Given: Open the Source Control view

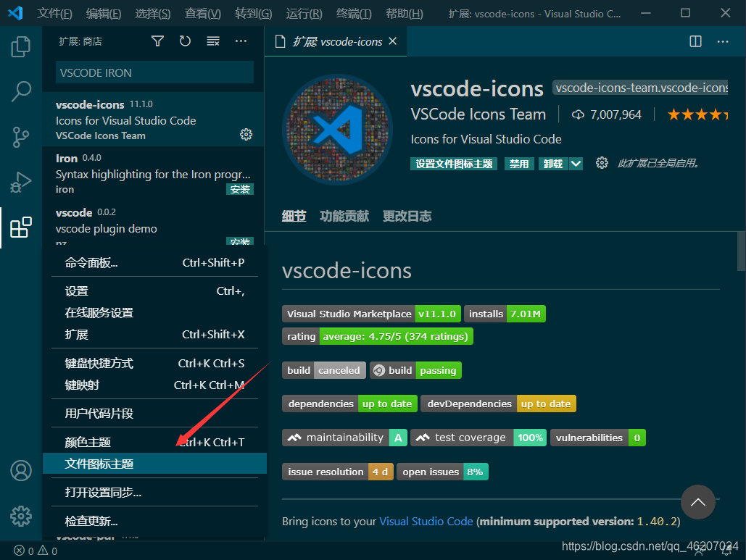Looking at the screenshot, I should (x=20, y=137).
